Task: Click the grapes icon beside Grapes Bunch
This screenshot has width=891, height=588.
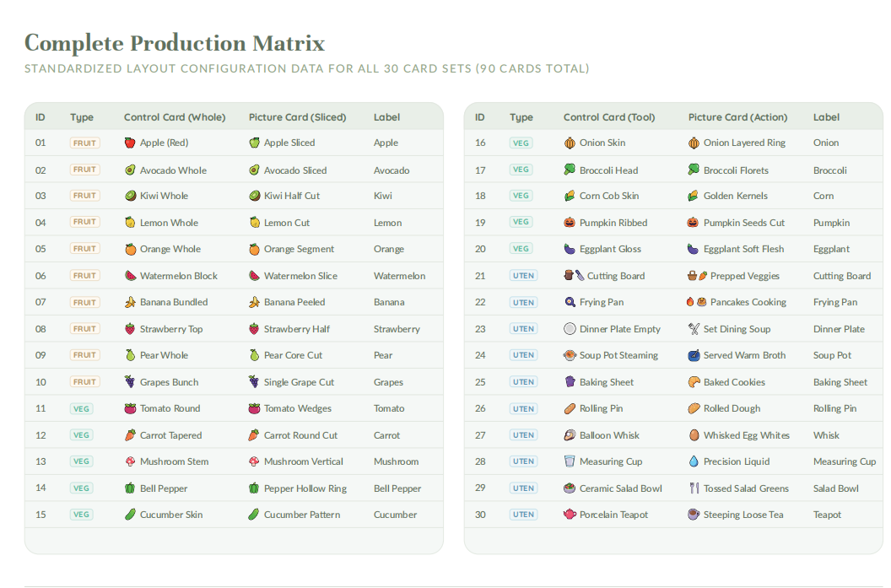Action: pos(130,382)
